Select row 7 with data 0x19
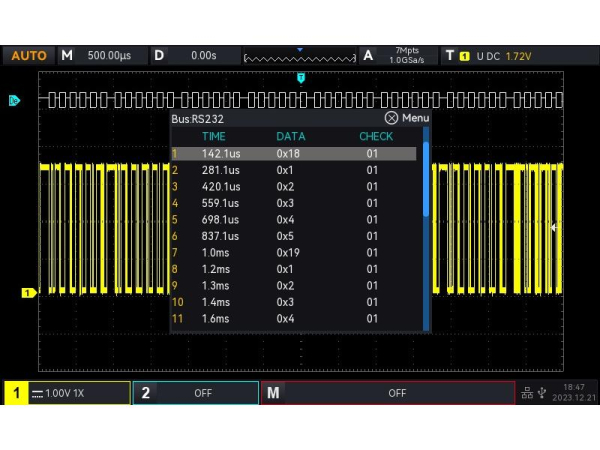The image size is (600, 450). point(293,253)
